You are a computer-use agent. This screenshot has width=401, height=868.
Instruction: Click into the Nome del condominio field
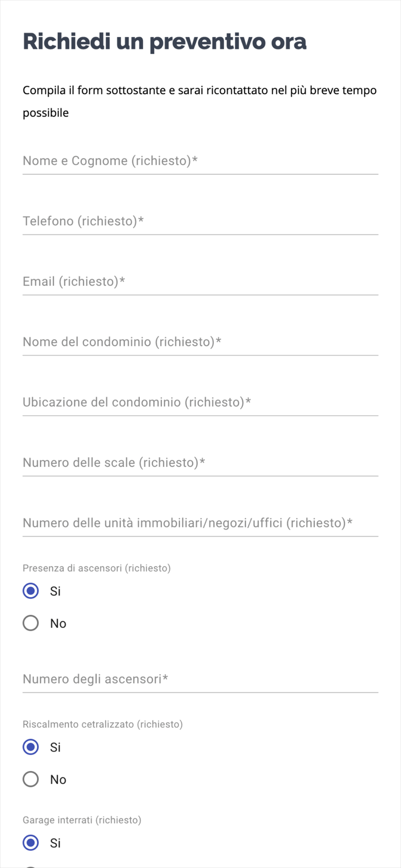tap(200, 342)
